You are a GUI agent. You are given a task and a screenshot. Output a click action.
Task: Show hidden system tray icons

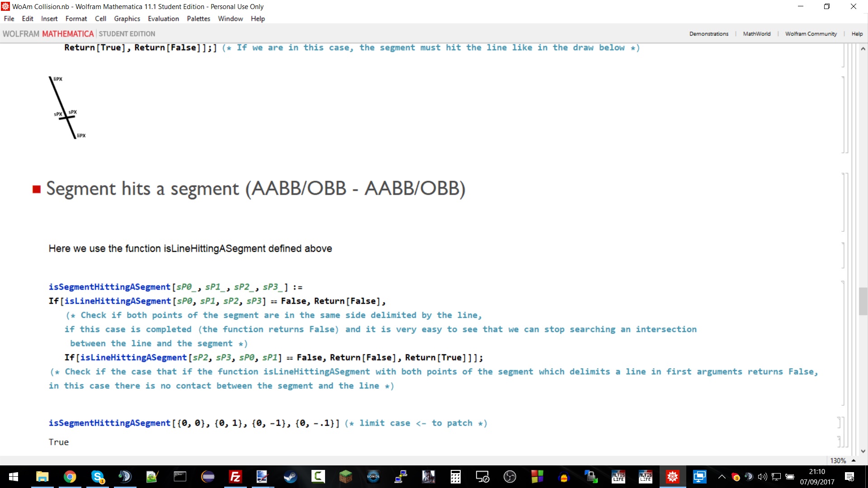click(x=722, y=477)
